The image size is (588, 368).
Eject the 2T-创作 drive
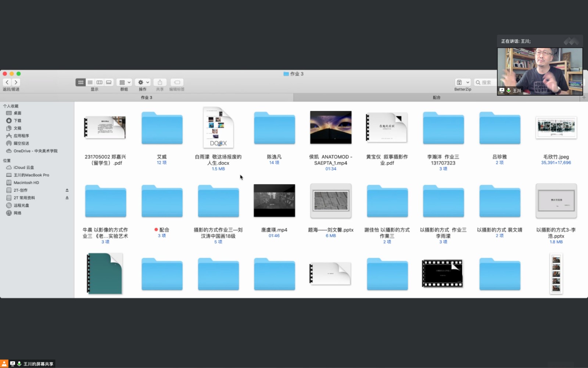coord(67,190)
